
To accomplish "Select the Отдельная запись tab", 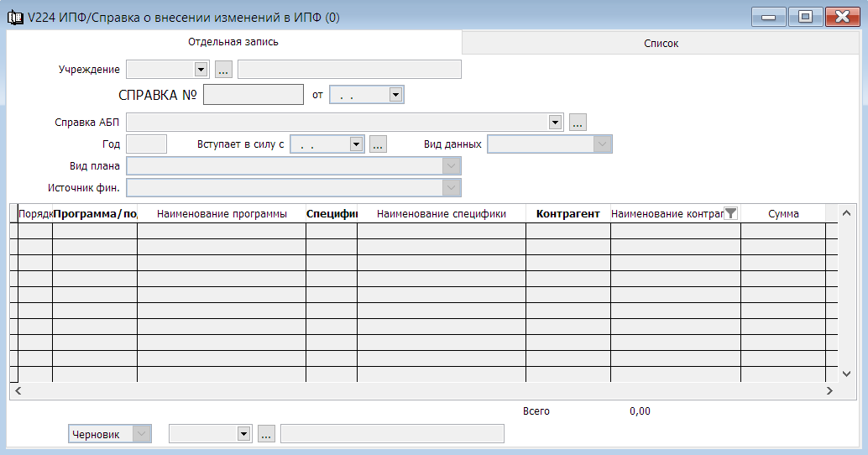I will [x=233, y=42].
